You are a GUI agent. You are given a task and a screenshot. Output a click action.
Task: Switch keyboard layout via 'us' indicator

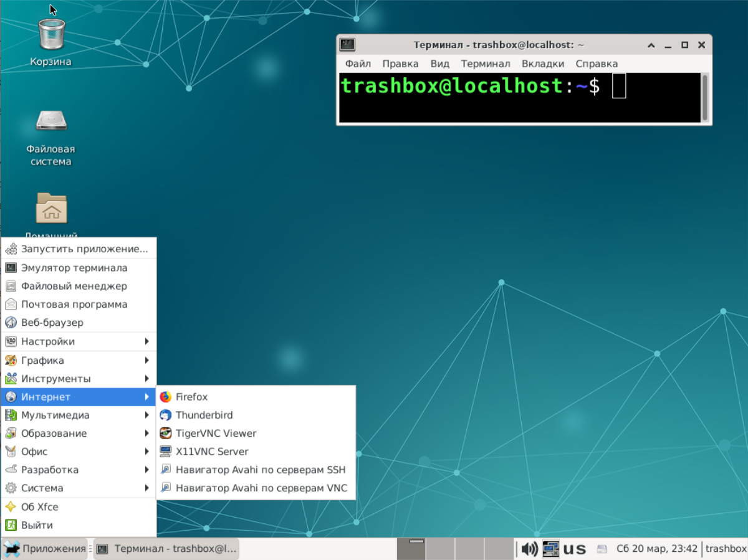575,549
